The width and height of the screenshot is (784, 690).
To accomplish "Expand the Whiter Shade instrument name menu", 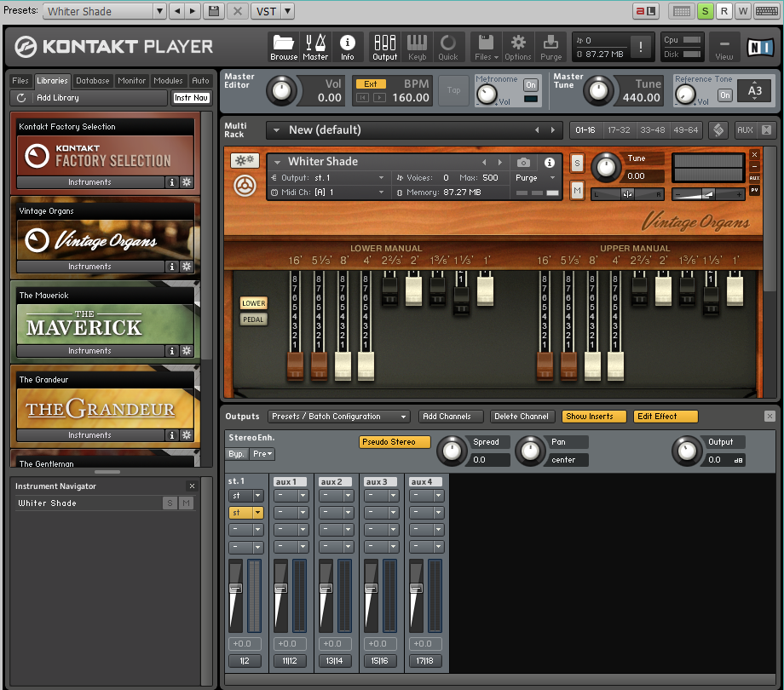I will pyautogui.click(x=277, y=162).
